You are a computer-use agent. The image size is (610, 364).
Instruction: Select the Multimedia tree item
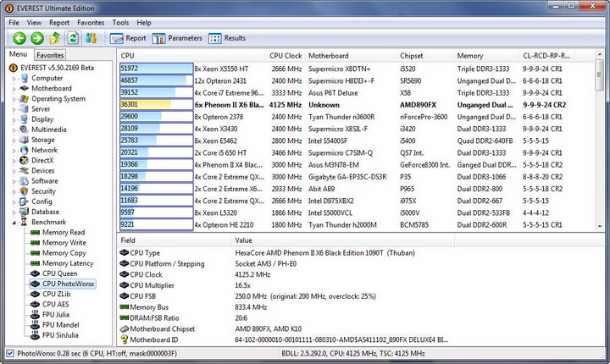tap(48, 130)
